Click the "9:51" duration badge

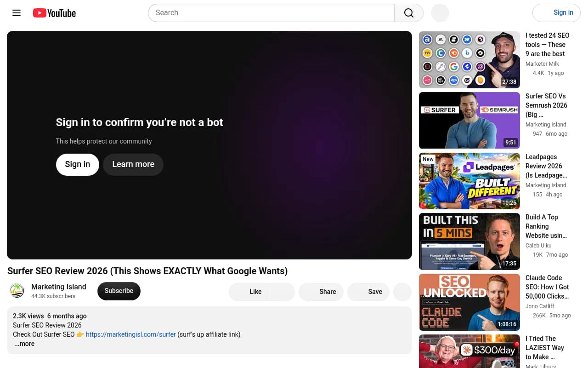coord(511,143)
